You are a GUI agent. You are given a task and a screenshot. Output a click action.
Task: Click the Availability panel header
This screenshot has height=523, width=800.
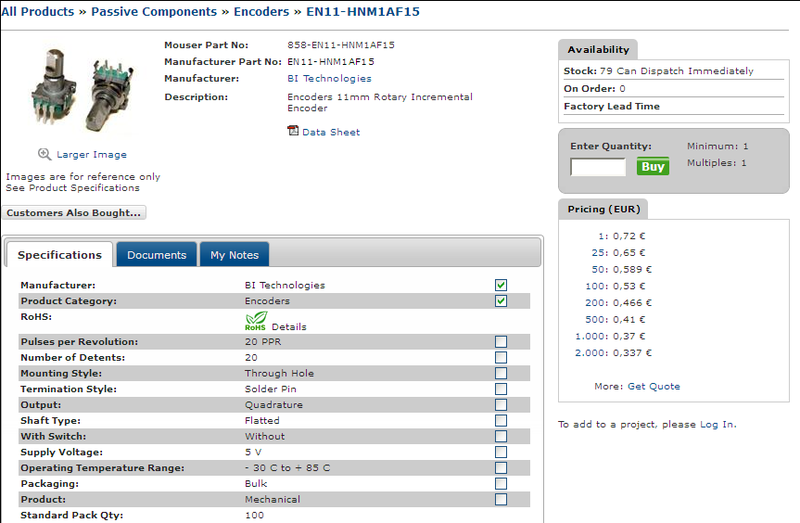(598, 49)
